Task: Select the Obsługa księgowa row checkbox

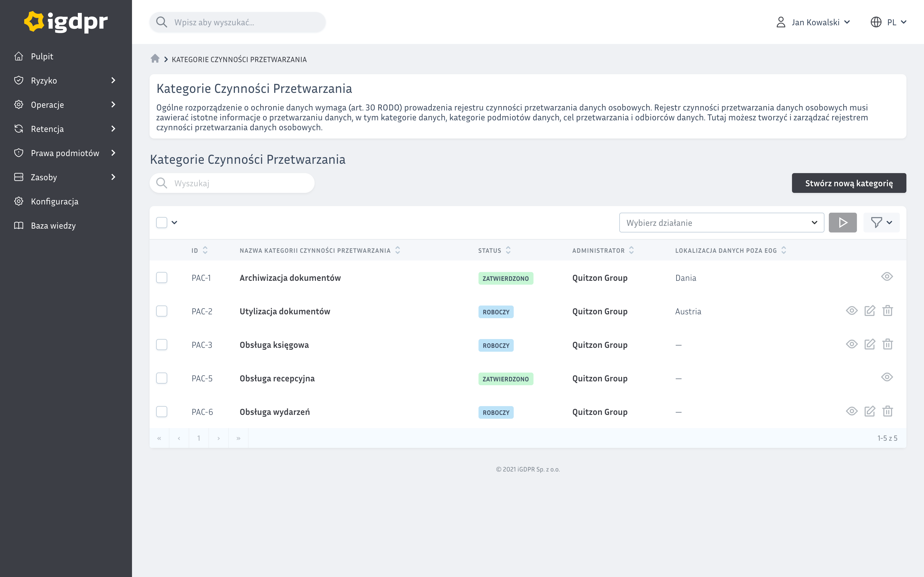Action: pos(161,345)
